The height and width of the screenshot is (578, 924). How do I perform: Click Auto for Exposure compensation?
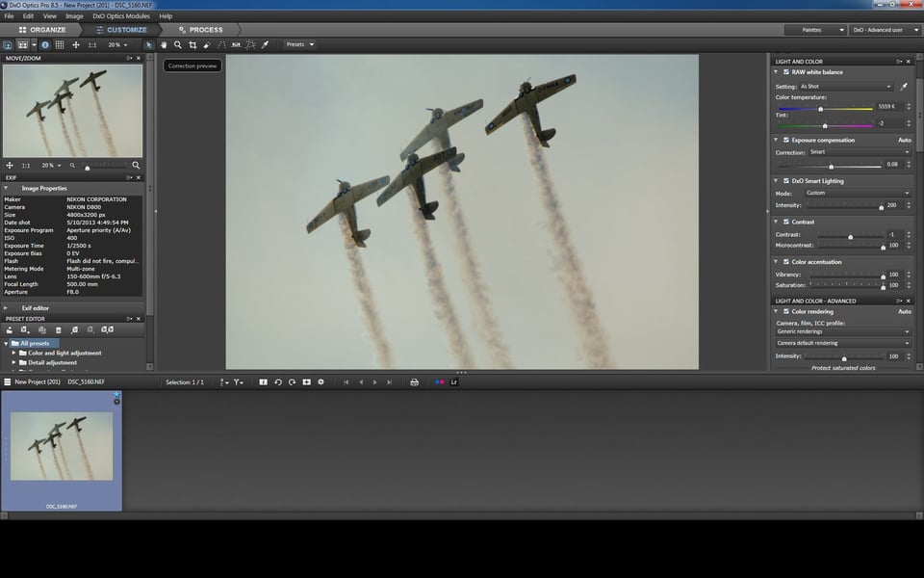(904, 140)
